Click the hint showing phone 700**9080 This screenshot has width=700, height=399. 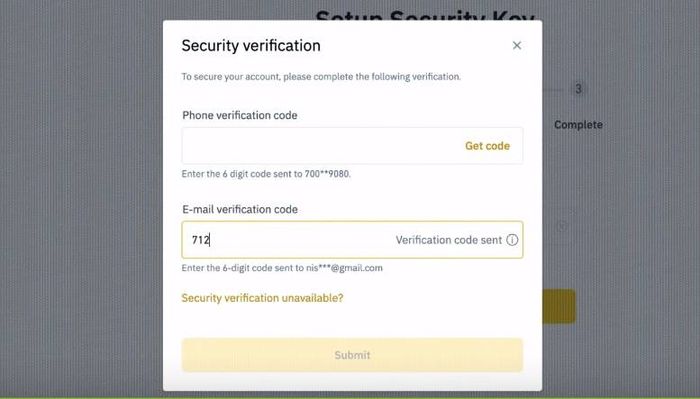pos(266,174)
